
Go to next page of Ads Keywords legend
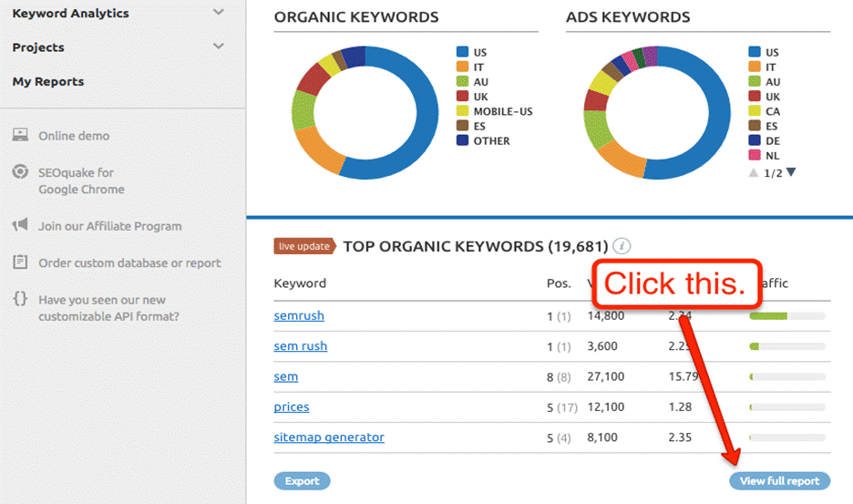point(791,172)
